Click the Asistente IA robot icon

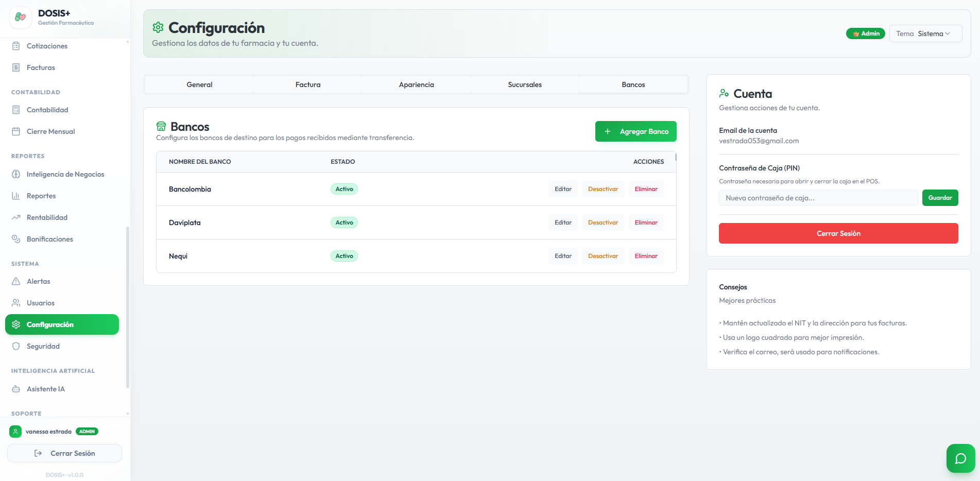[x=16, y=389]
